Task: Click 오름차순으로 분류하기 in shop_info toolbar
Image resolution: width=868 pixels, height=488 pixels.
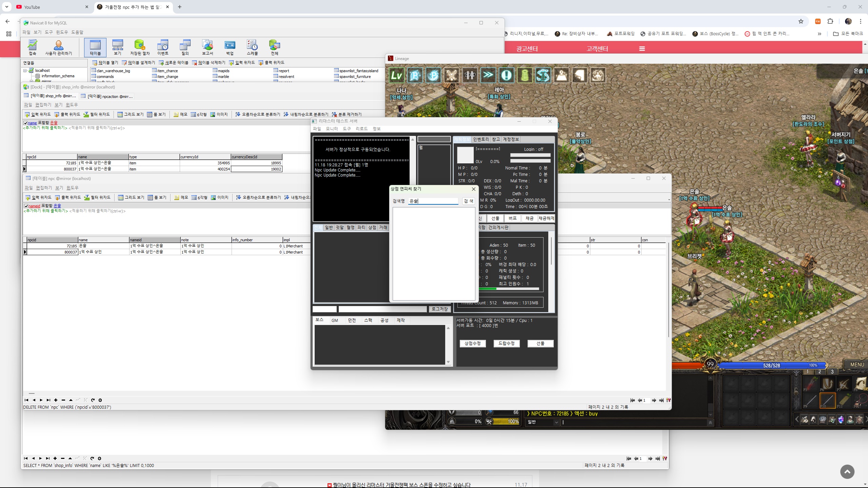Action: [258, 115]
